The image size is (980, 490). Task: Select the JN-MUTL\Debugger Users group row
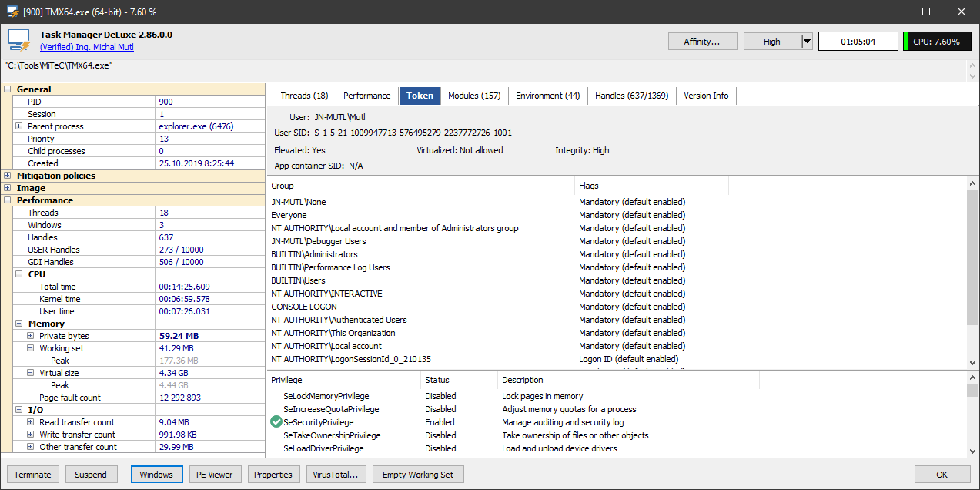[x=617, y=241]
